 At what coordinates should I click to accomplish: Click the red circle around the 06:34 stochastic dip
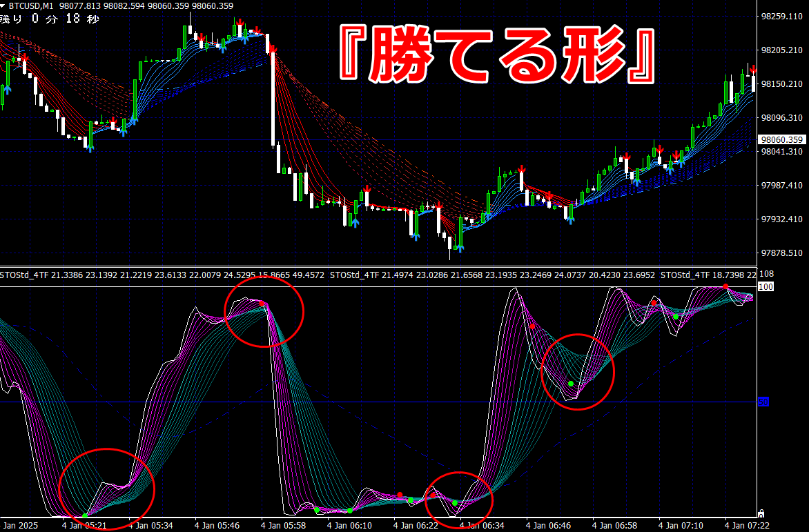pyautogui.click(x=458, y=500)
